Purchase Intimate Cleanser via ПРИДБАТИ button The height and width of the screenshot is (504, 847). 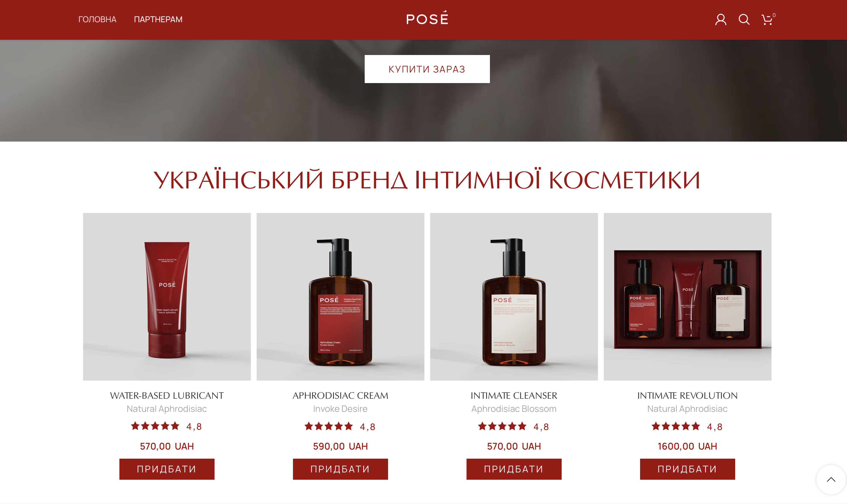(x=514, y=469)
